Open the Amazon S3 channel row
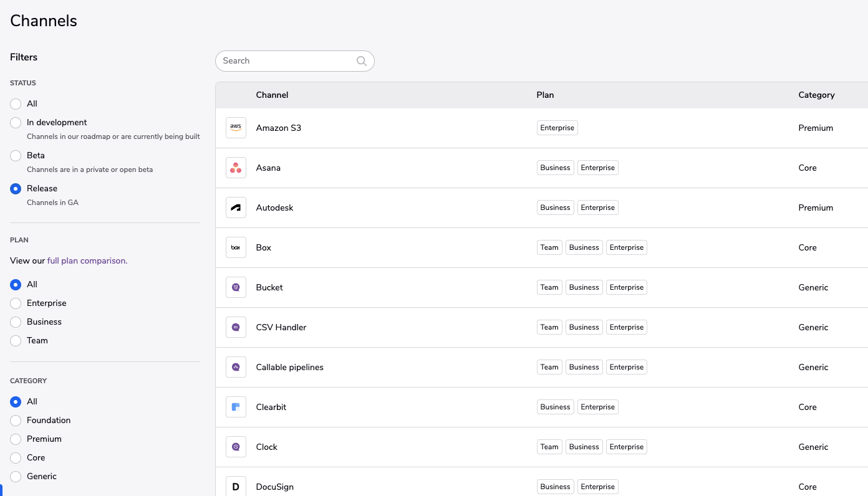Image resolution: width=868 pixels, height=496 pixels. click(x=542, y=128)
